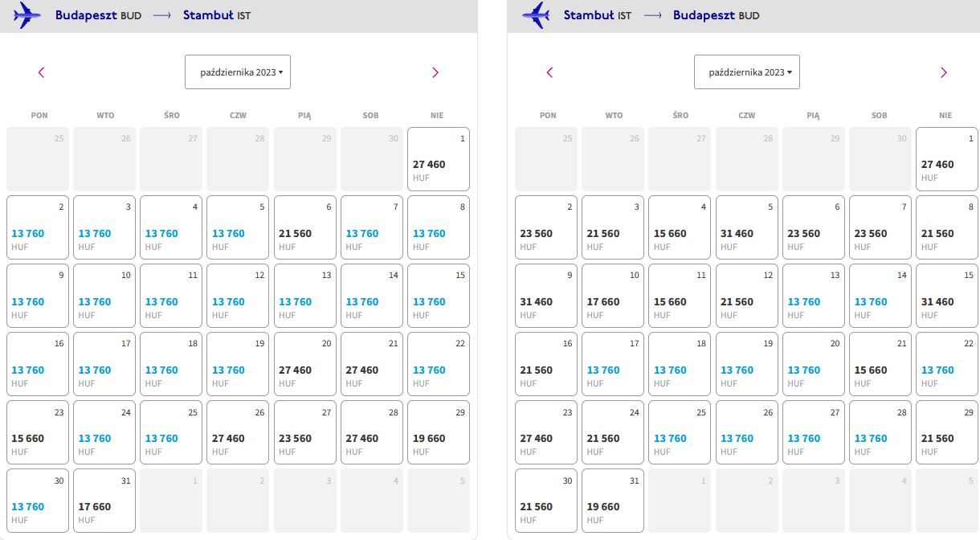Image resolution: width=980 pixels, height=540 pixels.
Task: Pick October 31 outbound at 17 660 HUF
Action: click(104, 501)
